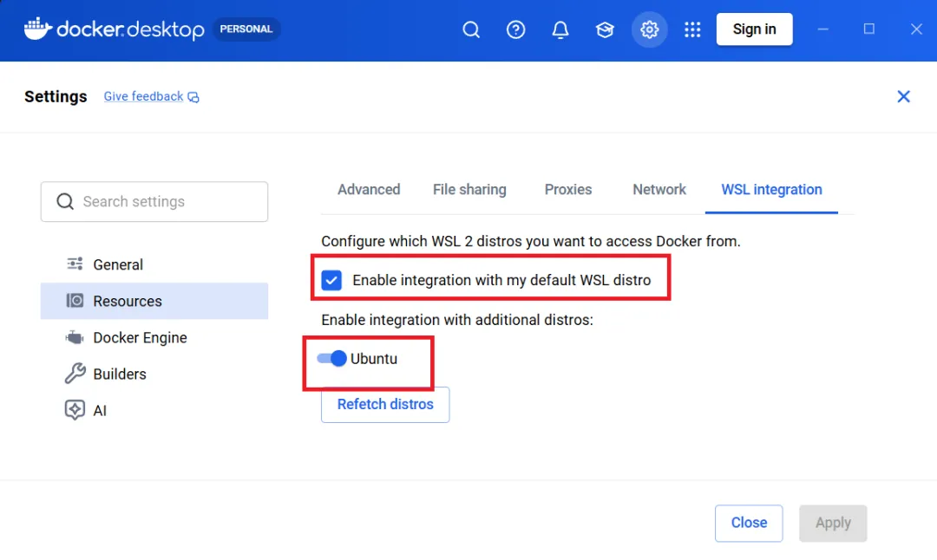
Task: Show notifications via bell icon
Action: [560, 29]
